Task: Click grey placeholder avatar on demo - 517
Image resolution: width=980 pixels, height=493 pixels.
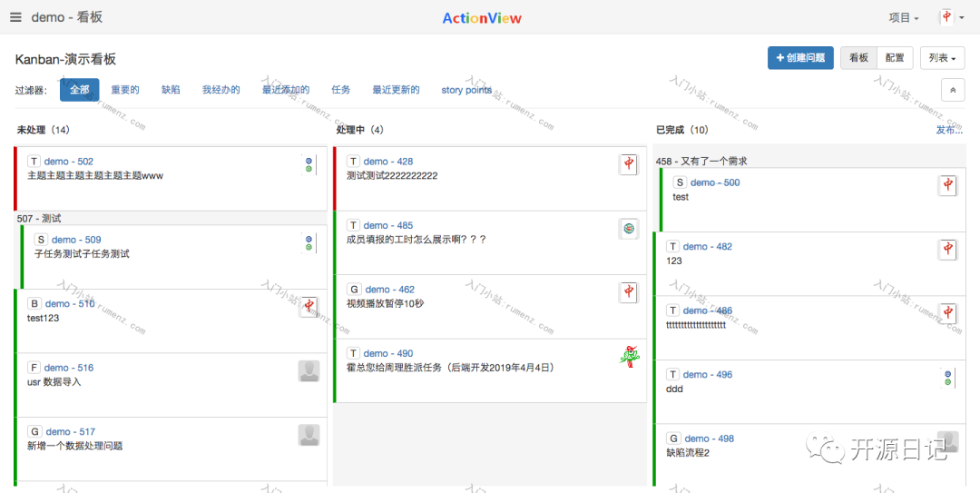Action: pyautogui.click(x=309, y=435)
